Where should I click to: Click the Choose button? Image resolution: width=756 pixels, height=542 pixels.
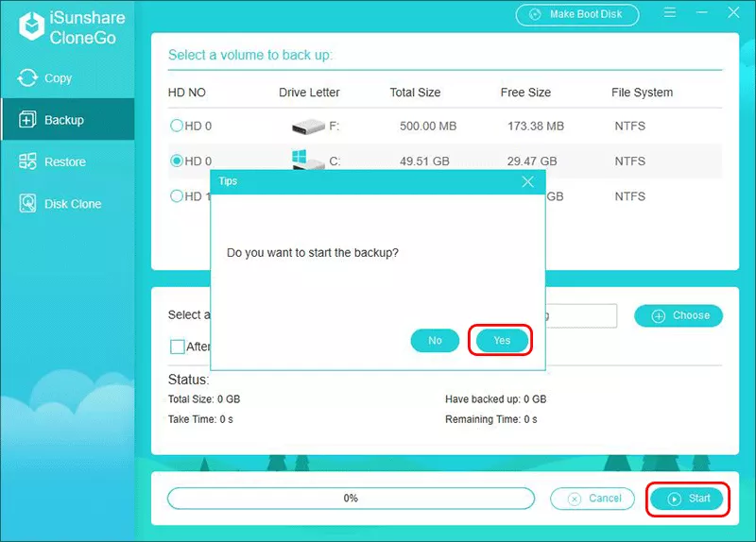tap(679, 315)
